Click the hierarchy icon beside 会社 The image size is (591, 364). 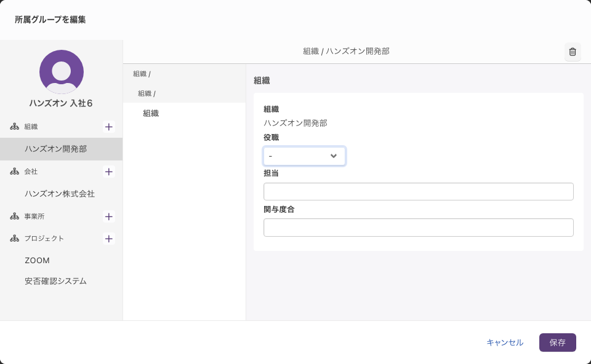click(14, 172)
